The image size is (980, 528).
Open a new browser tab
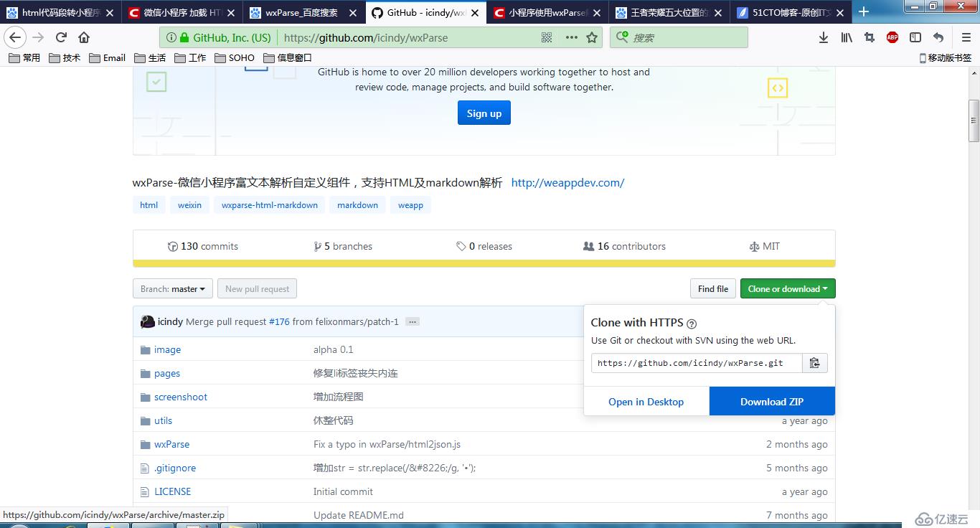pos(864,11)
